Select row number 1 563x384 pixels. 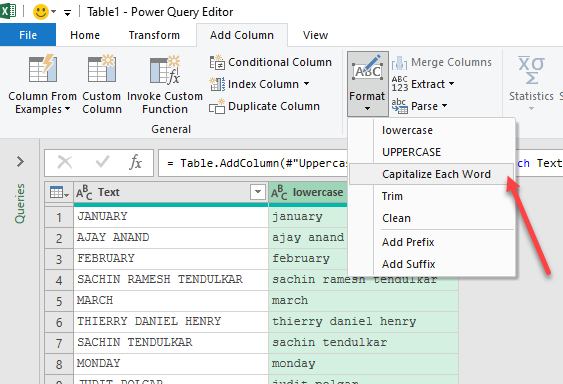click(59, 217)
